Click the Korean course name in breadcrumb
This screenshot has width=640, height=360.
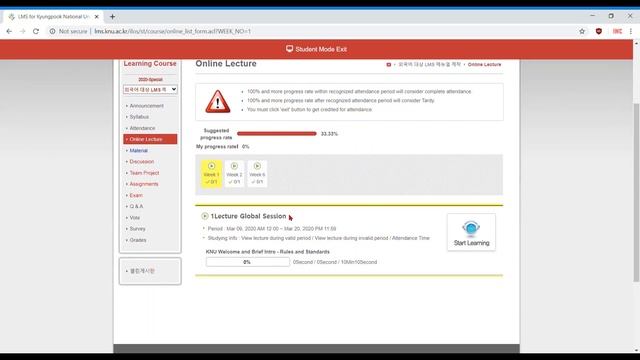429,64
